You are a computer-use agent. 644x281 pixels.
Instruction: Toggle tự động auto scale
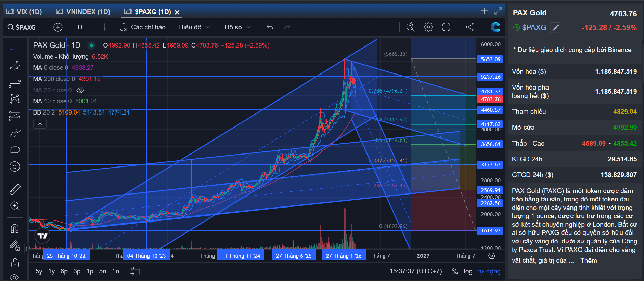[489, 271]
